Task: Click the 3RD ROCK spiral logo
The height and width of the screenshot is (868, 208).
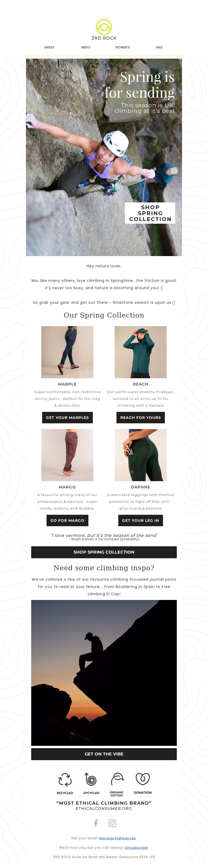Action: tap(104, 30)
